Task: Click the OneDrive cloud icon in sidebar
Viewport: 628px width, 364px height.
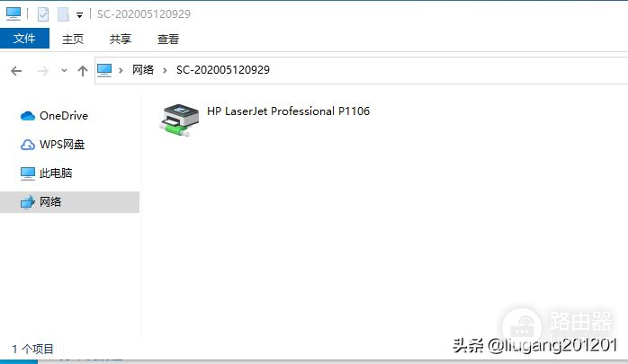Action: point(28,116)
